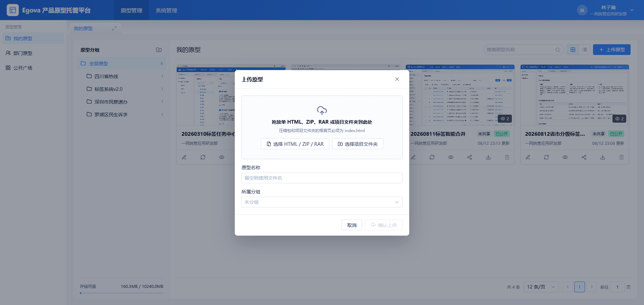Switch to grid view
The height and width of the screenshot is (305, 644).
tap(573, 50)
